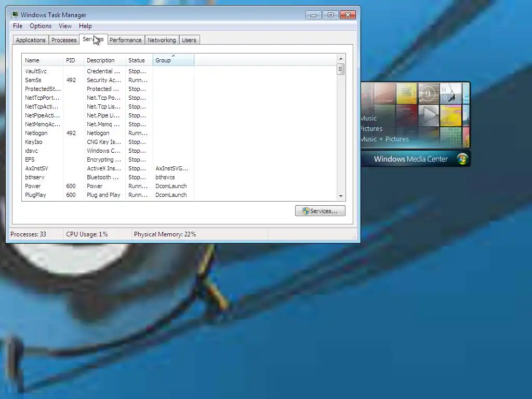Screen dimensions: 532x399
Task: Click the bthsvcs group cell
Action: pos(165,177)
